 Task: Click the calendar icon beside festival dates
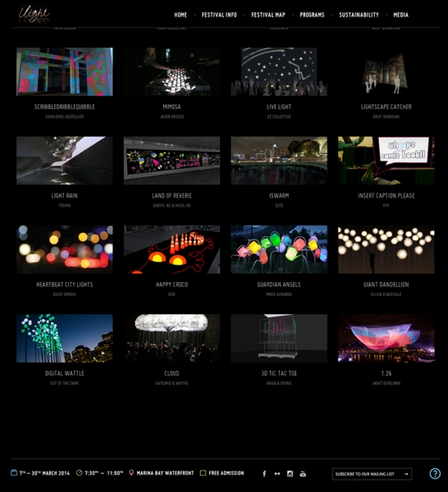(14, 472)
